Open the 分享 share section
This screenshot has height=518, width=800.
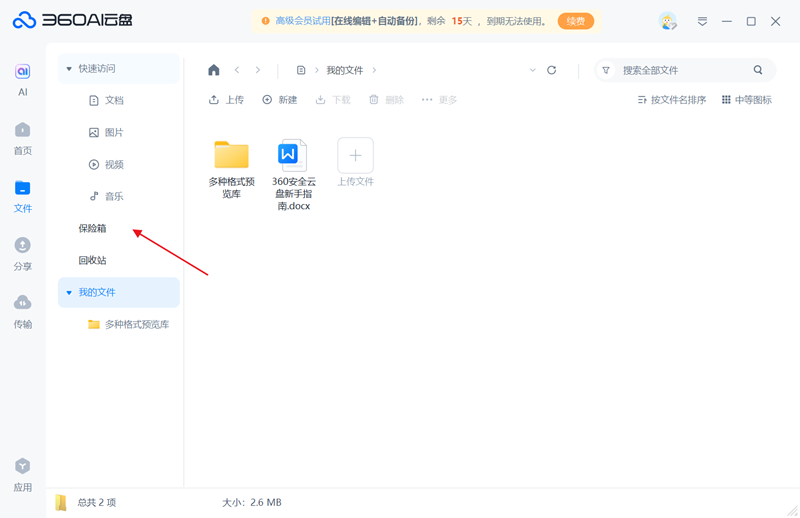point(22,253)
